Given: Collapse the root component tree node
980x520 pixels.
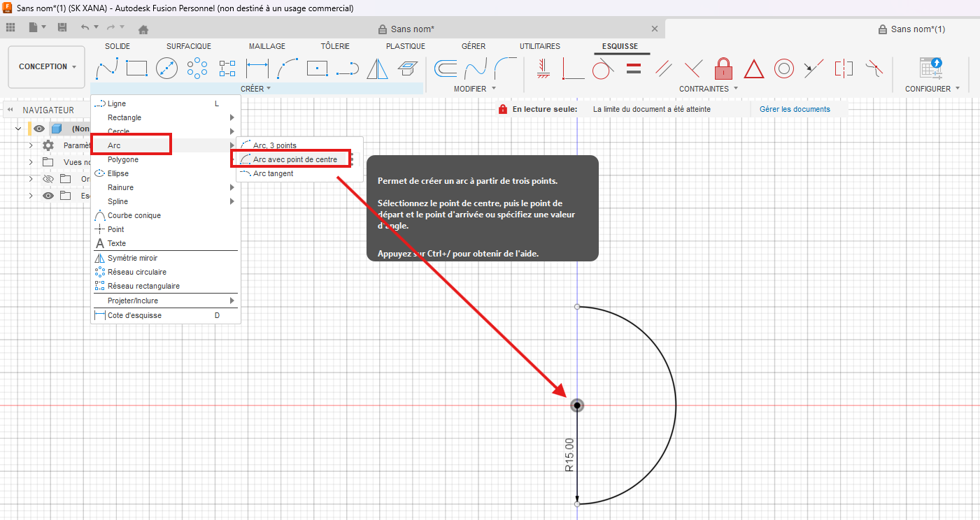Looking at the screenshot, I should pyautogui.click(x=18, y=129).
